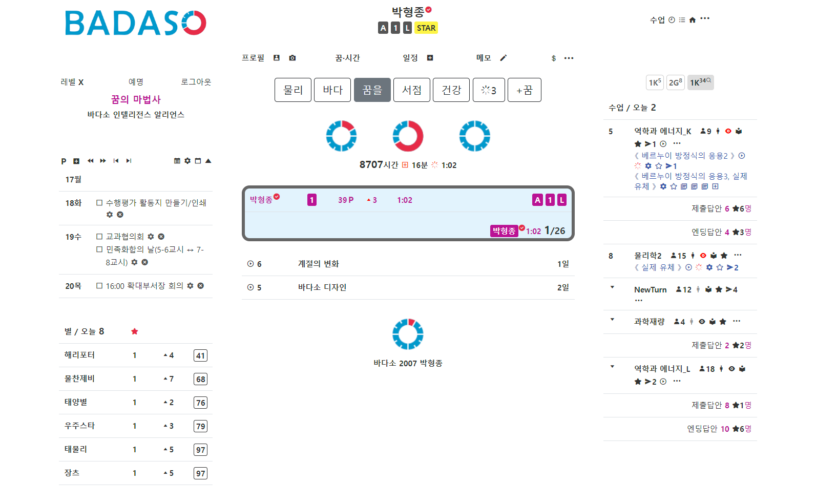Click the pencil icon next to 메모

pos(504,58)
